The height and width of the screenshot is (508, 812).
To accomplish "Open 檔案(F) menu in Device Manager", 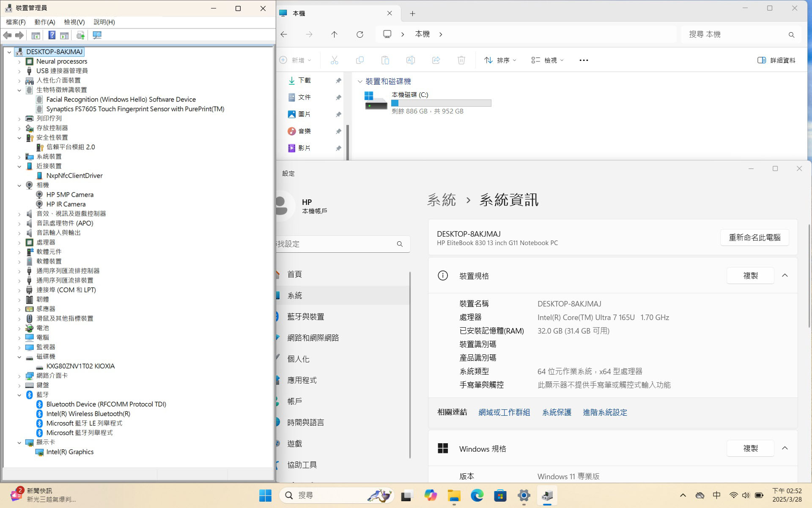I will [16, 22].
